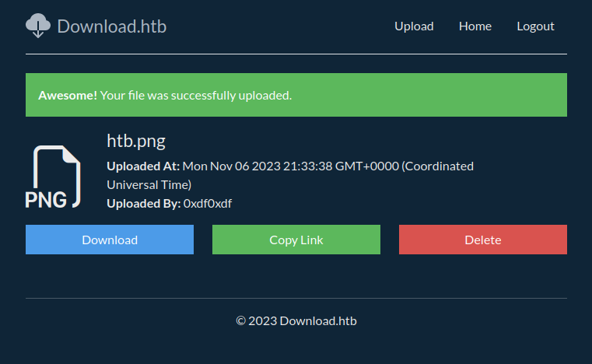Click the "Uploaded By:" label

coord(143,204)
